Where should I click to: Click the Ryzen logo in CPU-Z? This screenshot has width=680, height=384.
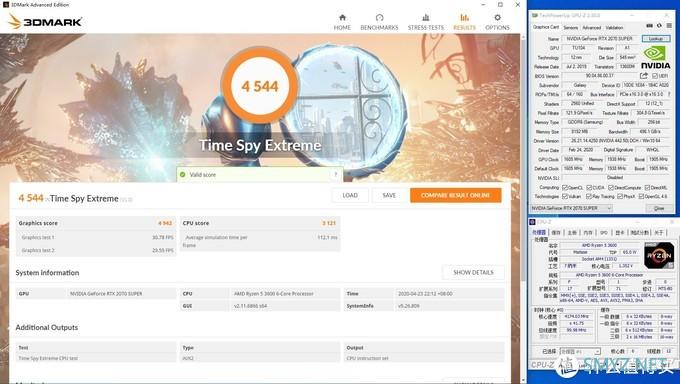(659, 255)
